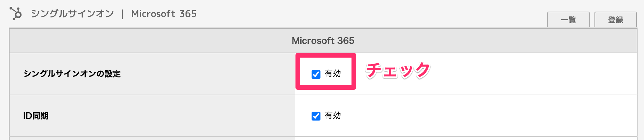This screenshot has height=140, width=644.
Task: Click the シングルサインオンの設定 row label
Action: 72,74
